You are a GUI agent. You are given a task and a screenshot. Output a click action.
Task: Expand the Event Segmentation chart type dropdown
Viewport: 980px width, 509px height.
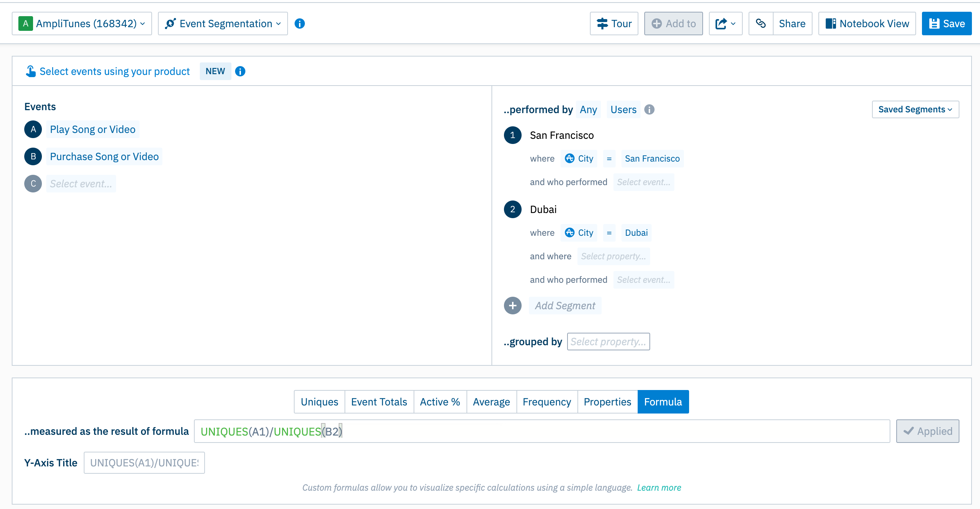[x=223, y=24]
